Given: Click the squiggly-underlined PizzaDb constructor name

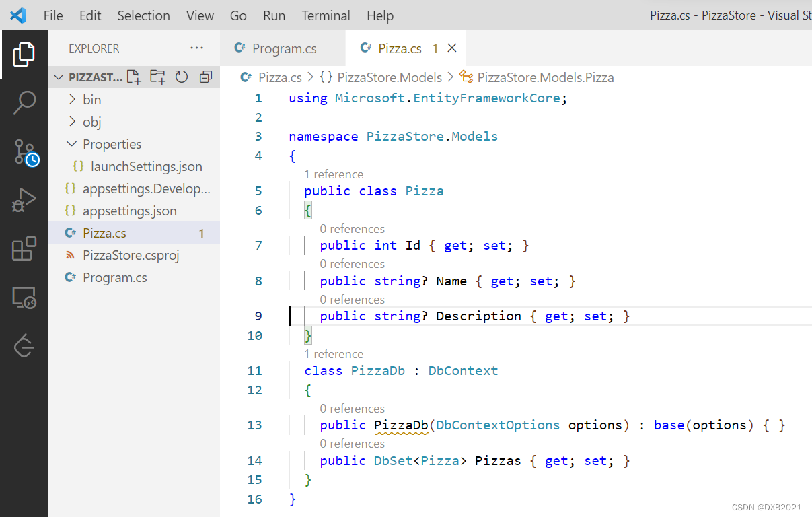Looking at the screenshot, I should pyautogui.click(x=402, y=425).
